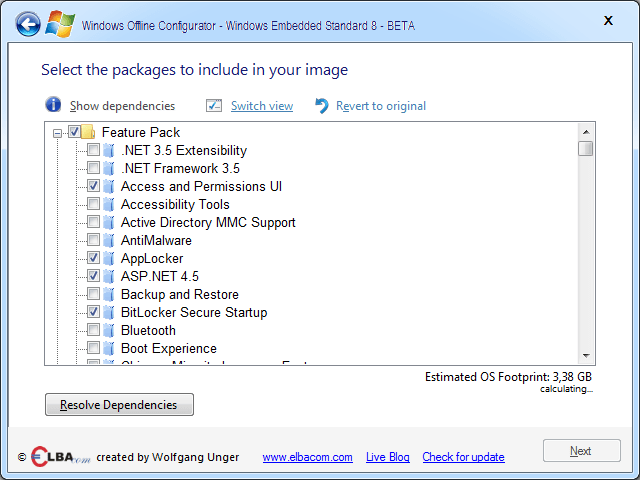This screenshot has height=480, width=640.
Task: Check the Accessibility Tools package
Action: 93,204
